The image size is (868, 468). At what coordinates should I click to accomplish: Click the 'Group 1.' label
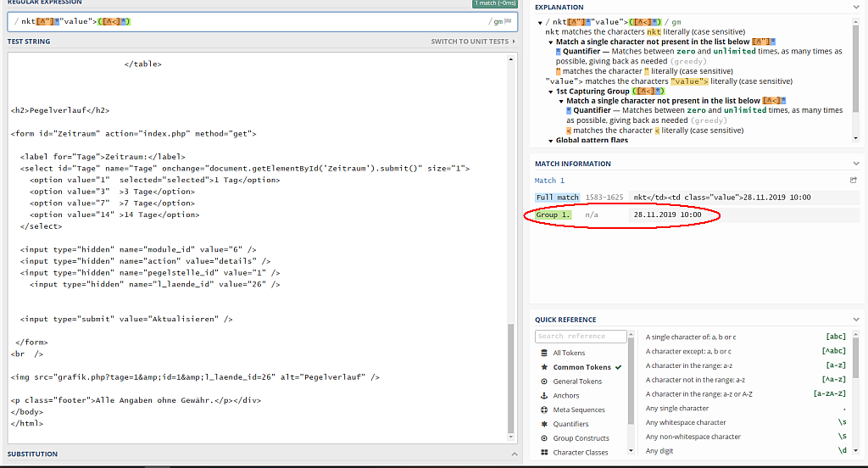pos(553,214)
